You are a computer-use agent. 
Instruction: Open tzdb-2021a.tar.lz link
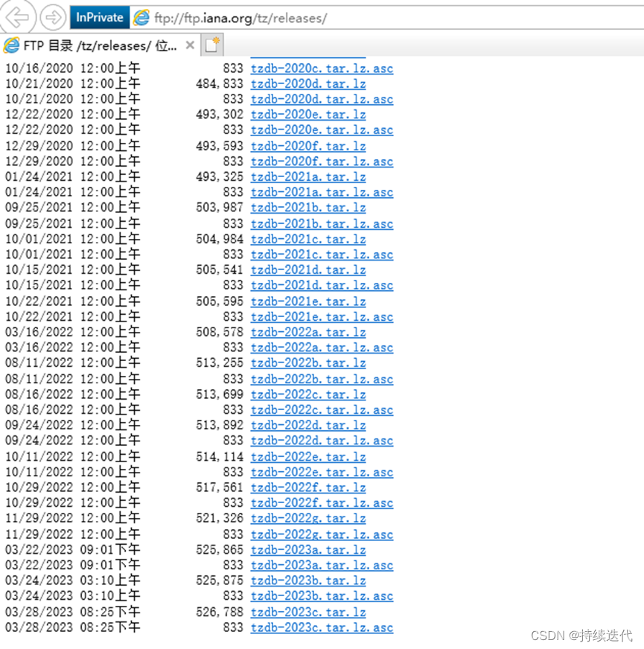[x=307, y=176]
